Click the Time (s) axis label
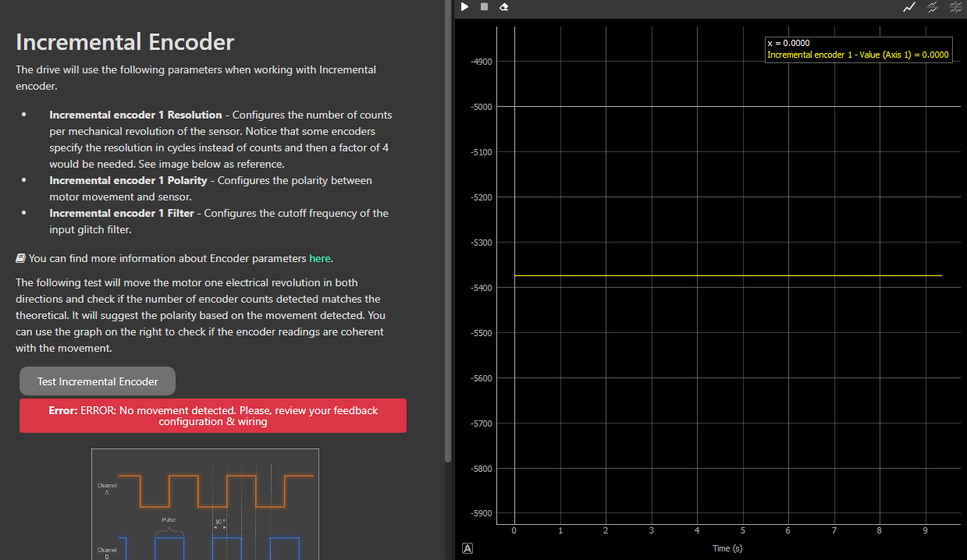The image size is (967, 560). coord(727,548)
